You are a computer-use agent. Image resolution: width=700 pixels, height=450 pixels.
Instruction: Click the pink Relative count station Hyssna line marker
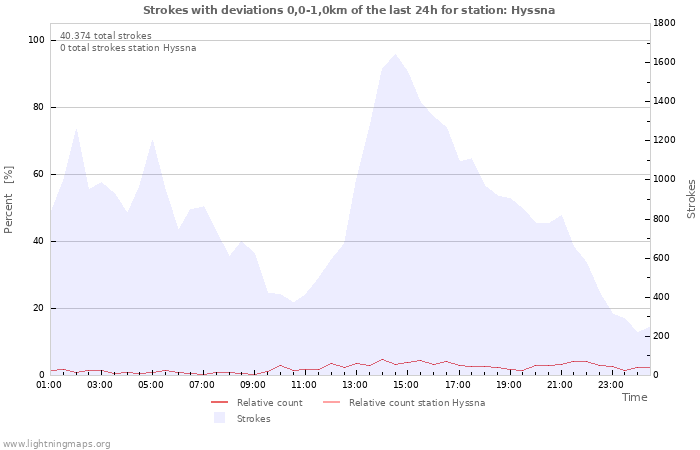[331, 403]
